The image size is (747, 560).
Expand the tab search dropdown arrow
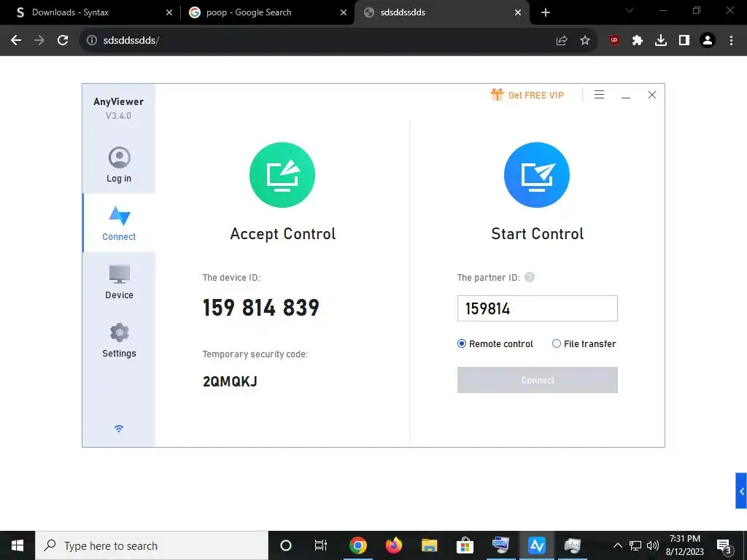[x=630, y=10]
